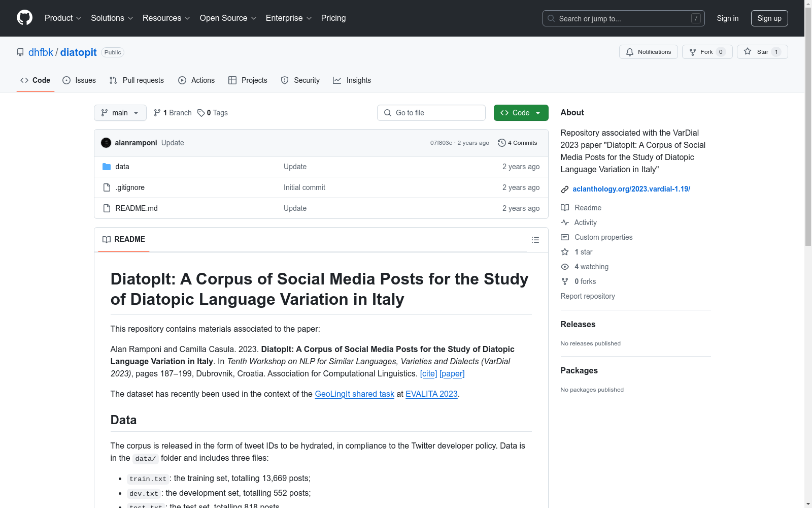The width and height of the screenshot is (812, 508).
Task: Click the repository icon before dhfbk
Action: (20, 52)
